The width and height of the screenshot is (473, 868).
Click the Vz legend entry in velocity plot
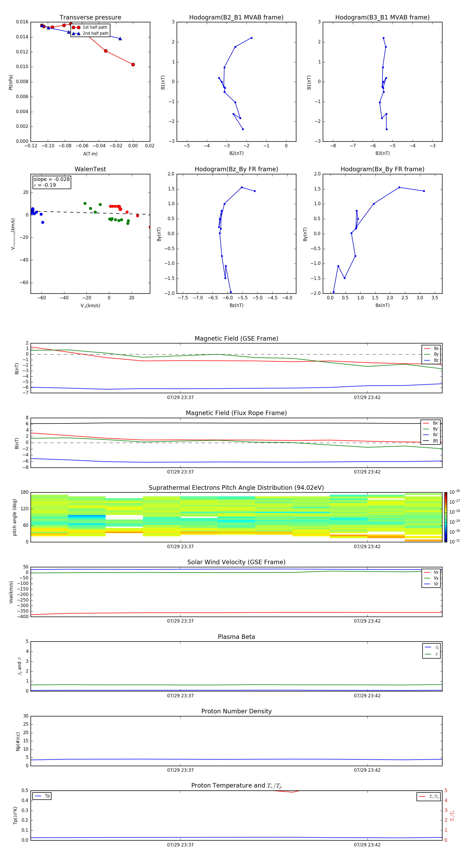point(431,584)
